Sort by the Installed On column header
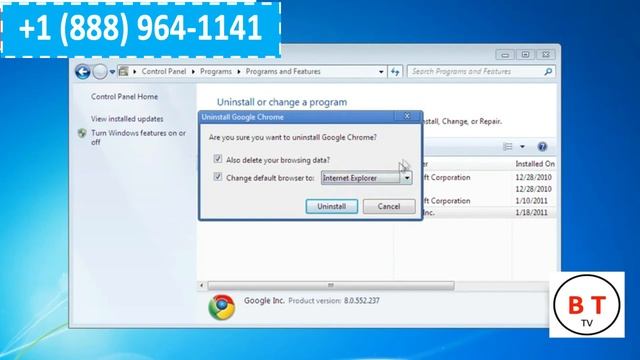 (535, 164)
